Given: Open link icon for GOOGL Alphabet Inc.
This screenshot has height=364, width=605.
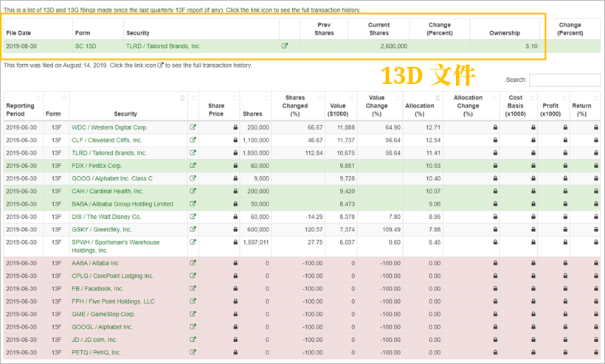Looking at the screenshot, I should (193, 326).
